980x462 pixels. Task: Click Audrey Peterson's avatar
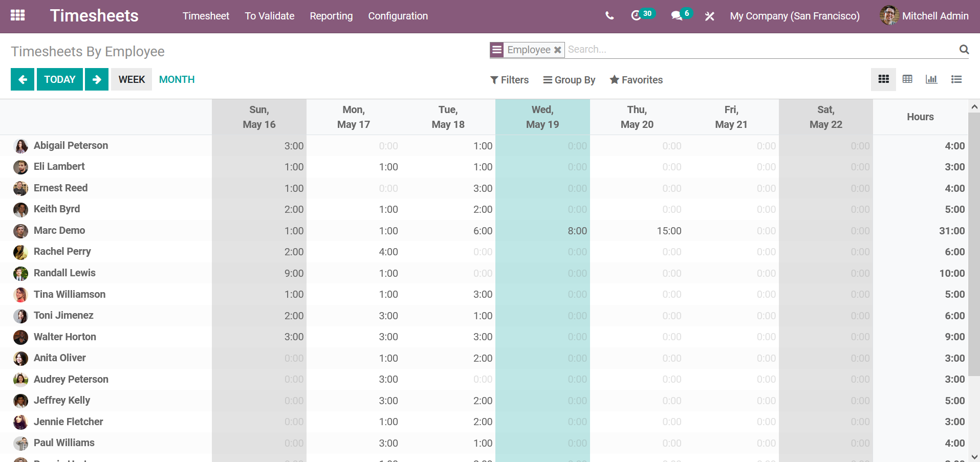tap(20, 380)
